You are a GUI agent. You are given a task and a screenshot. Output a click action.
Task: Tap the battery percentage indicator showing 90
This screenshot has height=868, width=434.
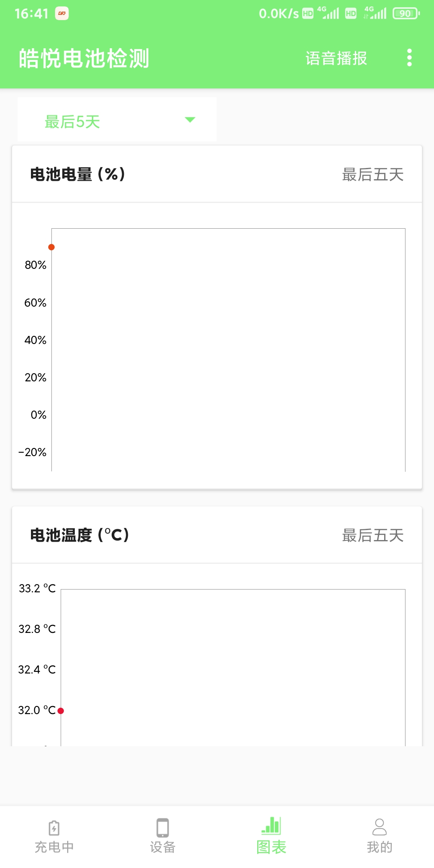(405, 13)
